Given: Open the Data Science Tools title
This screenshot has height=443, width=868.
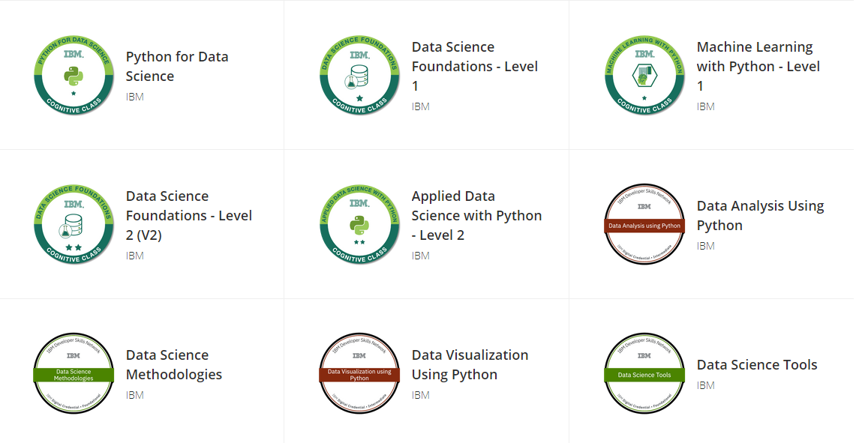Looking at the screenshot, I should pyautogui.click(x=757, y=365).
